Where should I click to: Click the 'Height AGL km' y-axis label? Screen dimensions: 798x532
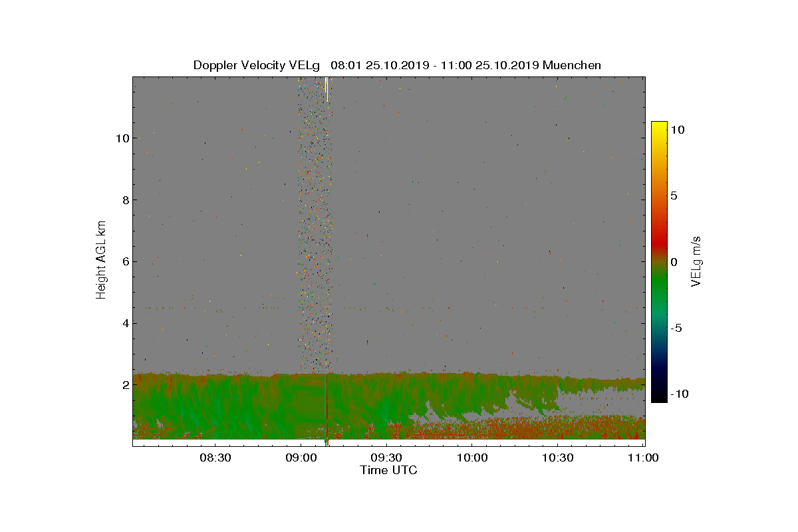click(101, 259)
